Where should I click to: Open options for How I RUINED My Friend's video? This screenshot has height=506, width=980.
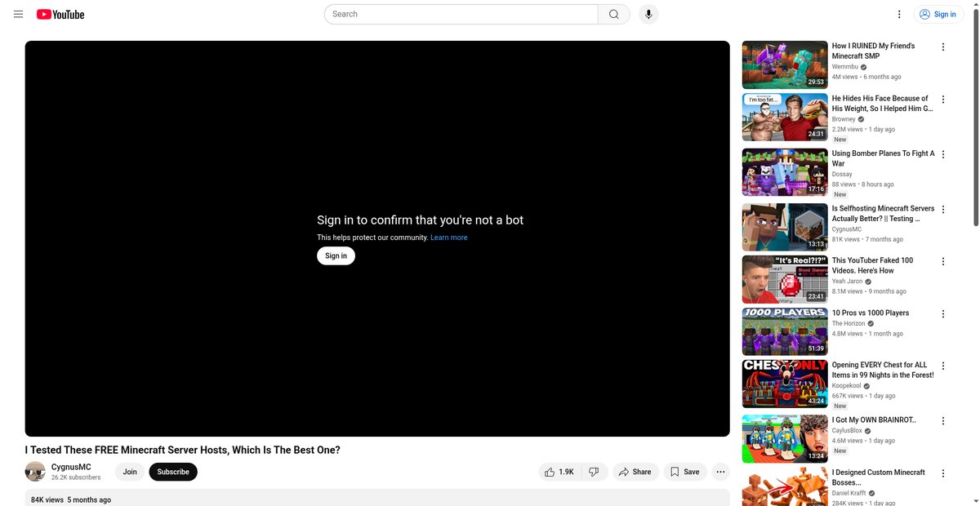pyautogui.click(x=943, y=47)
